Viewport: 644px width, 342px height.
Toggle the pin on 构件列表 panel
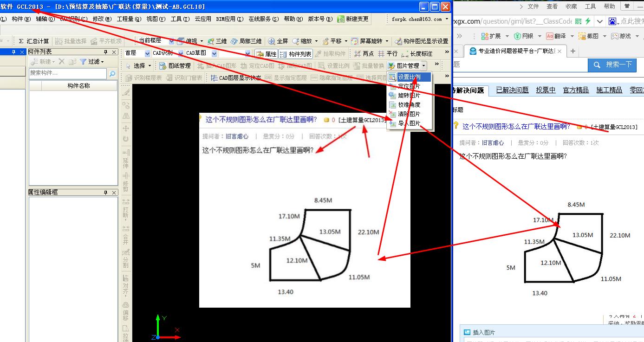[106, 52]
